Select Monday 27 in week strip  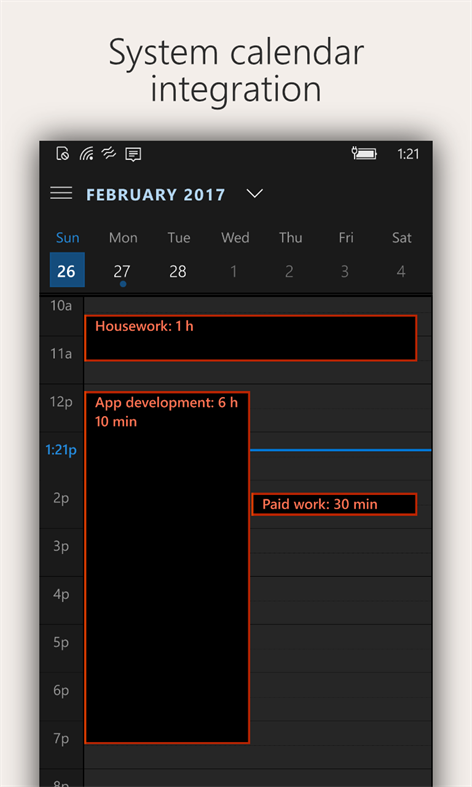coord(122,271)
